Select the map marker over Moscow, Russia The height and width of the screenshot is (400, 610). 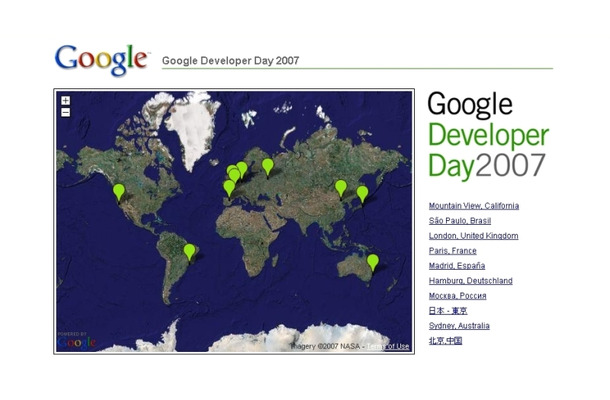click(268, 168)
